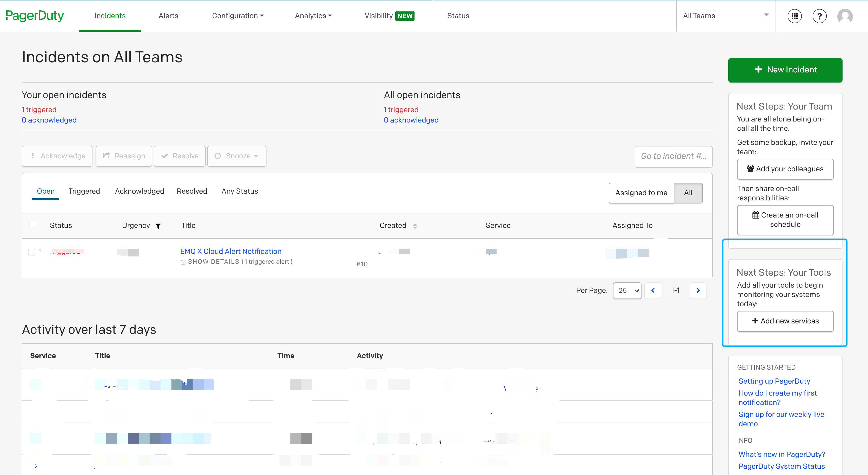This screenshot has height=475, width=868.
Task: Switch filter to Assigned to me
Action: coord(641,193)
